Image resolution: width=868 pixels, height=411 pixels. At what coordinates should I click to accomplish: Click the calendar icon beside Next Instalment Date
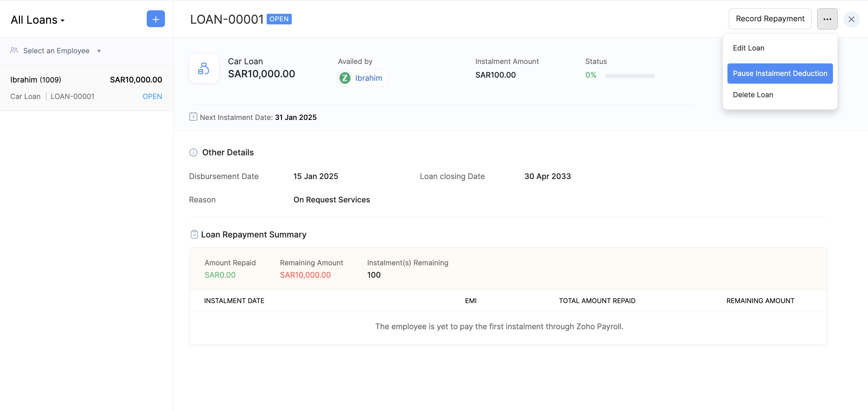click(x=193, y=117)
